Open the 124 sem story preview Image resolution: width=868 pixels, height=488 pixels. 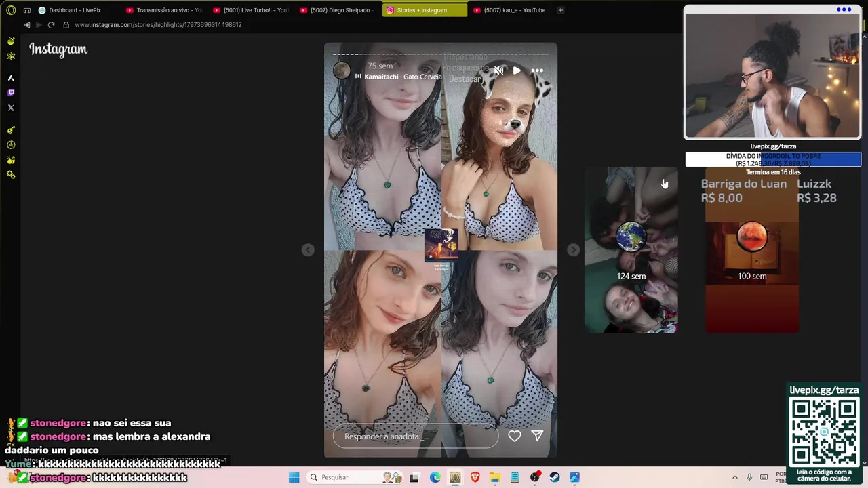631,250
